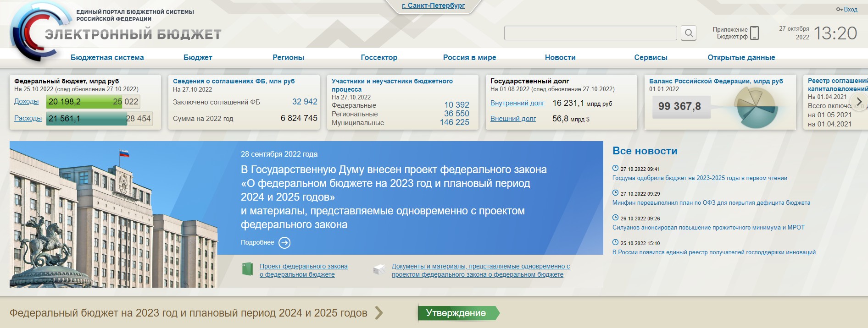
Task: Click the banner headline about Государственную Думу
Action: click(394, 197)
